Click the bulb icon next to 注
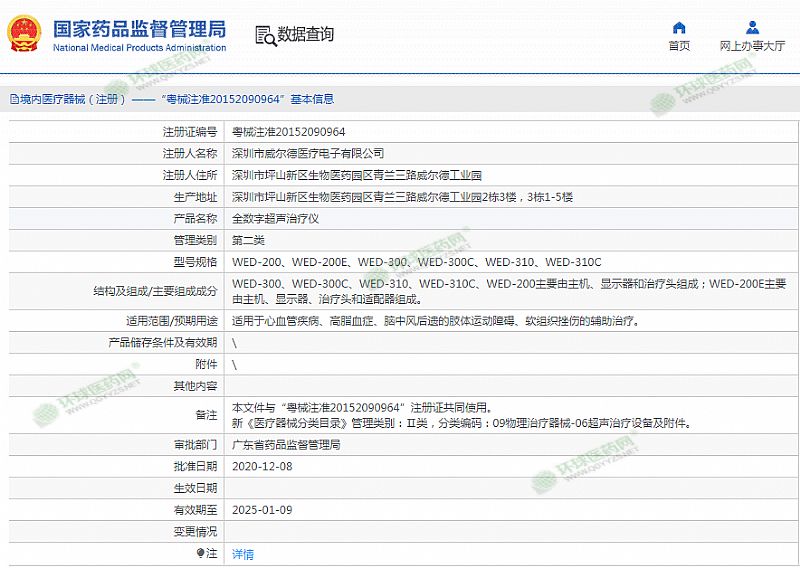This screenshot has height=568, width=800. pyautogui.click(x=200, y=553)
